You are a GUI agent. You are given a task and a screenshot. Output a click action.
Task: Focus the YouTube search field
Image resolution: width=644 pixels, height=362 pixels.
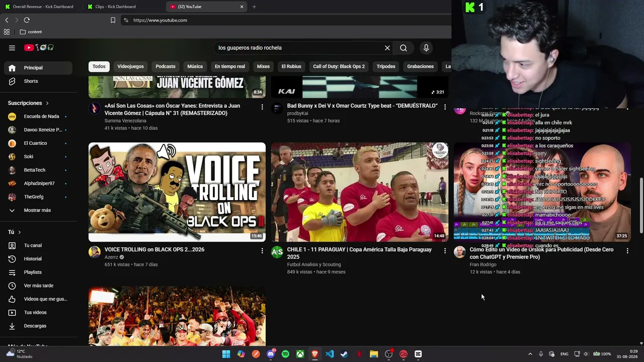click(x=299, y=48)
